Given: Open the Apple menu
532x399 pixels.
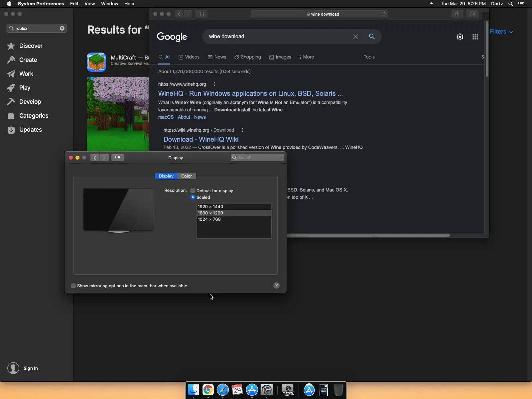Looking at the screenshot, I should (9, 4).
